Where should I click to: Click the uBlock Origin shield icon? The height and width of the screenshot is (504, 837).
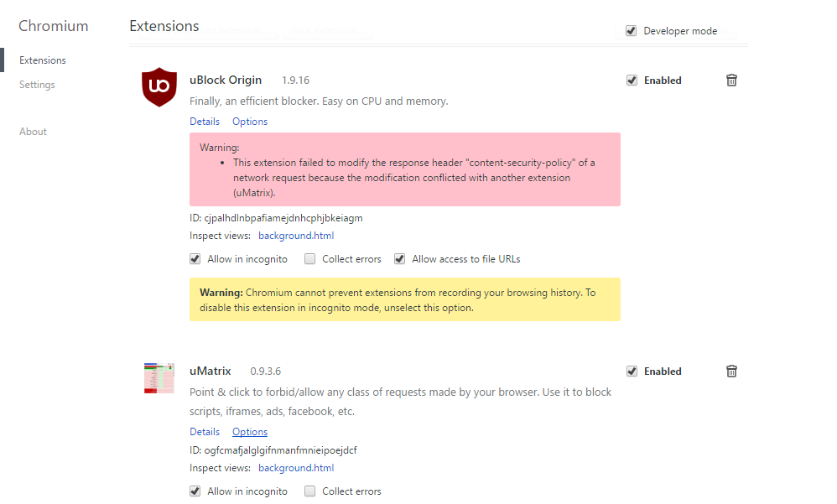(159, 86)
